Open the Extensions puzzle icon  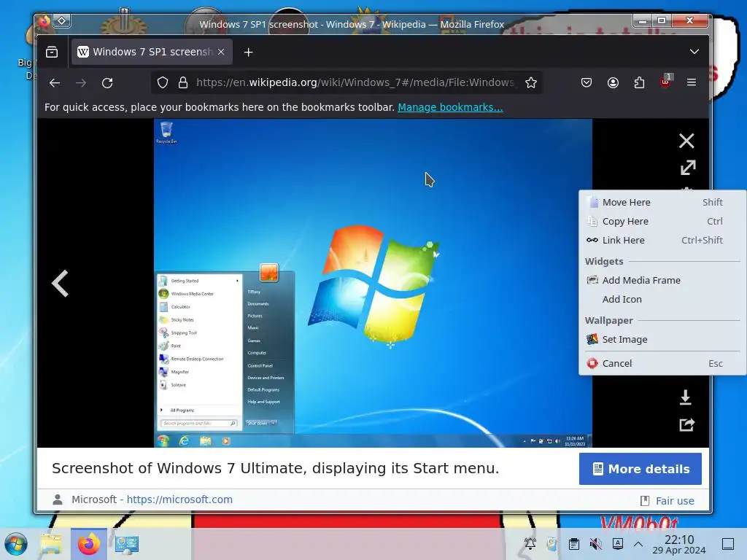(x=639, y=83)
